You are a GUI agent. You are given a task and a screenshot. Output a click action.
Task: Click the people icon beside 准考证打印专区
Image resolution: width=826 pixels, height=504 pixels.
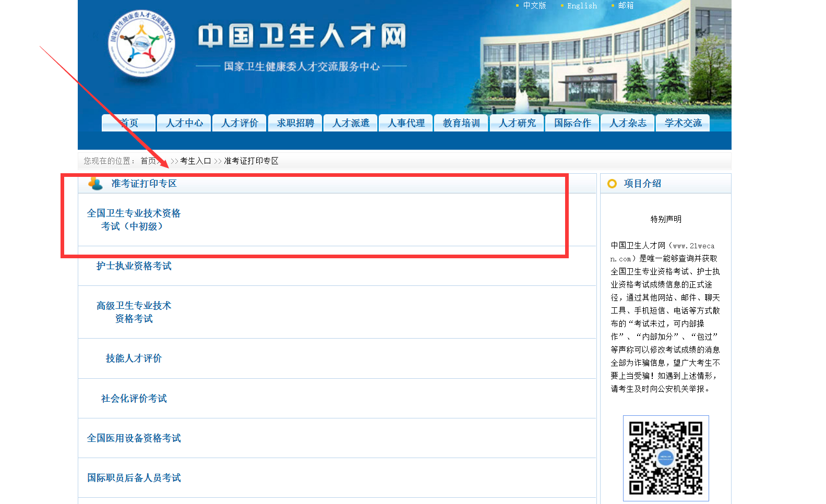point(95,183)
